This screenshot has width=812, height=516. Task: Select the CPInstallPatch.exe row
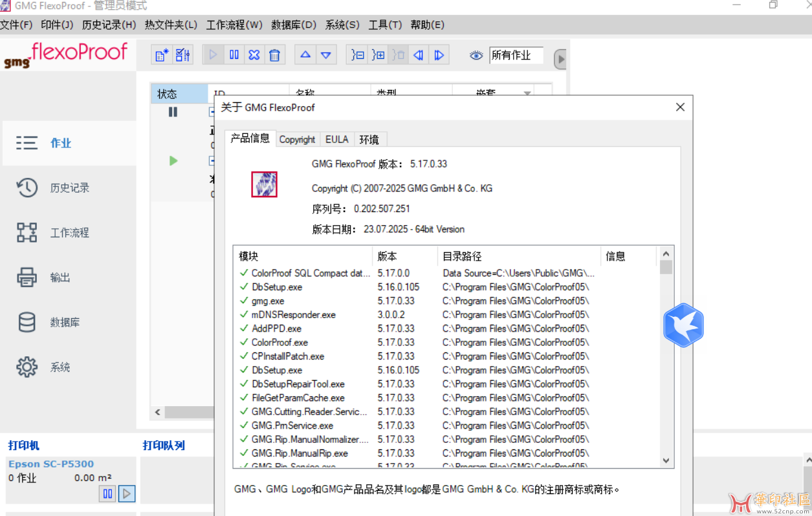446,356
